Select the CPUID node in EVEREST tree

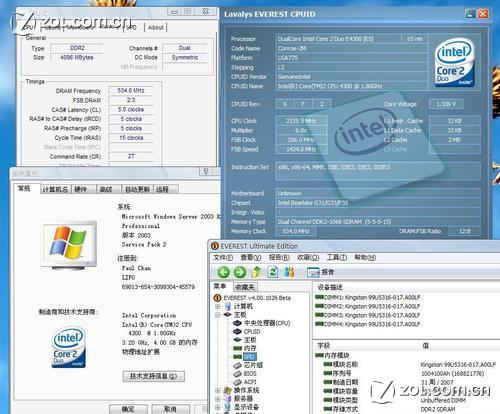(252, 331)
